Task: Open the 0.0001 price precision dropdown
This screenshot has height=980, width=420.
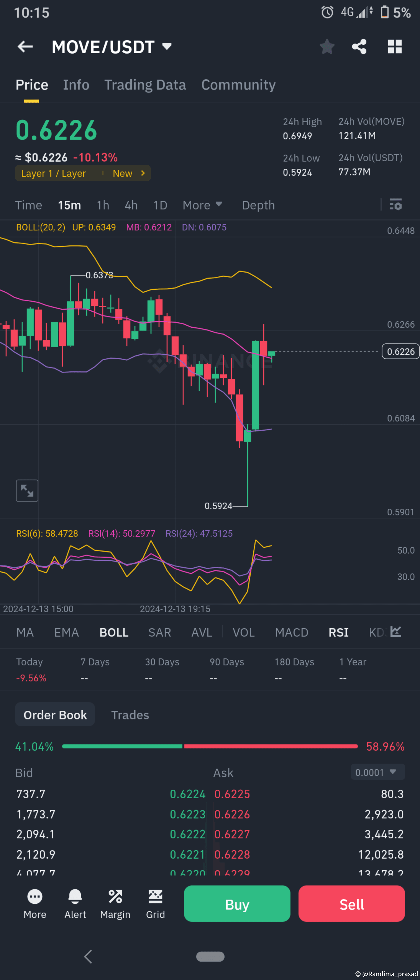Action: (x=377, y=772)
